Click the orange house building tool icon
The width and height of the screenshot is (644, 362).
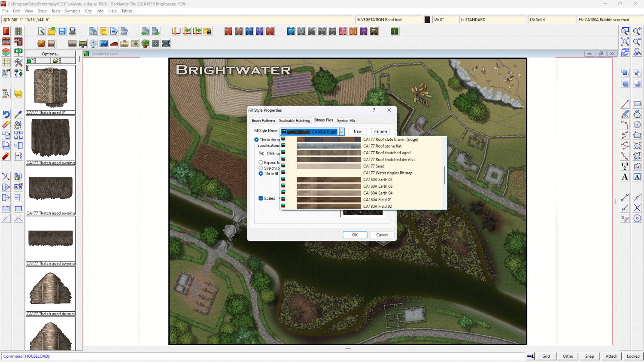[x=41, y=43]
